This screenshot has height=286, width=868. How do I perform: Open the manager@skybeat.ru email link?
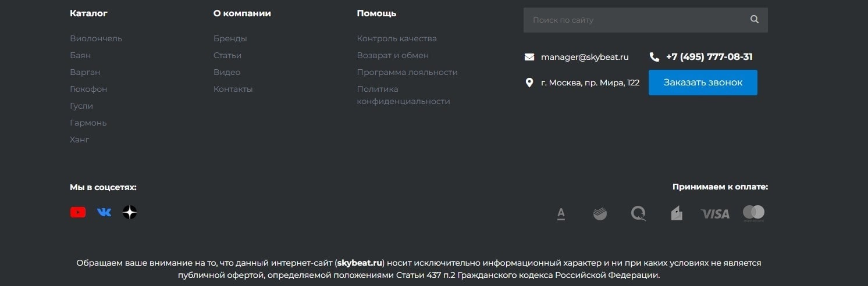(x=585, y=57)
